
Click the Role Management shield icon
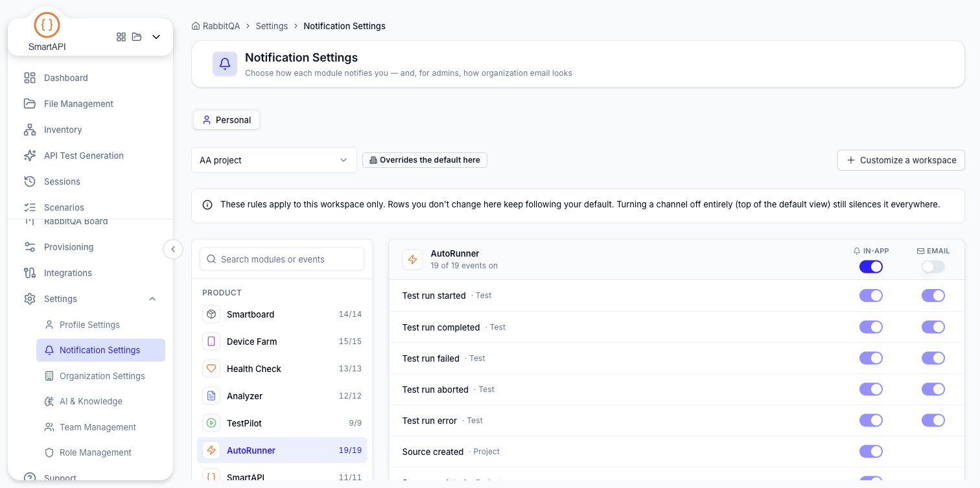click(49, 452)
